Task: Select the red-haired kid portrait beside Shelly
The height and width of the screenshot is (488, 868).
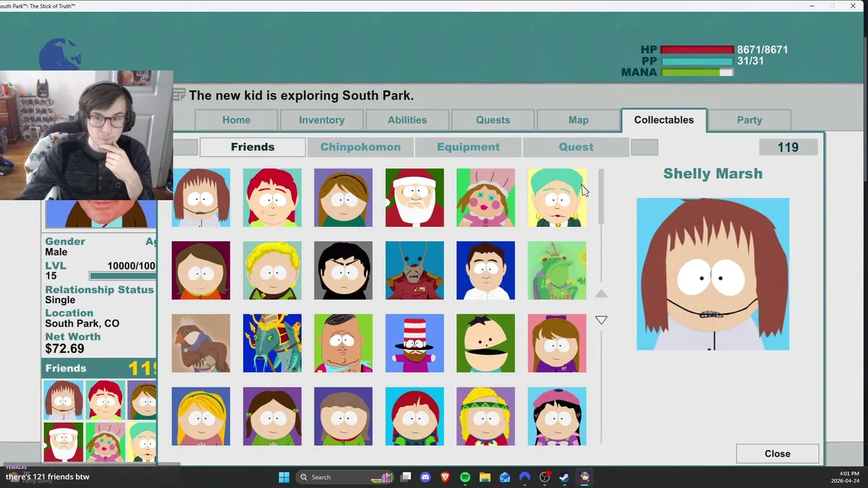Action: 272,197
